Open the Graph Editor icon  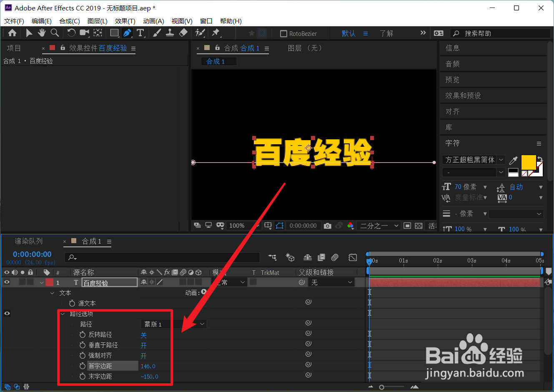click(x=353, y=257)
